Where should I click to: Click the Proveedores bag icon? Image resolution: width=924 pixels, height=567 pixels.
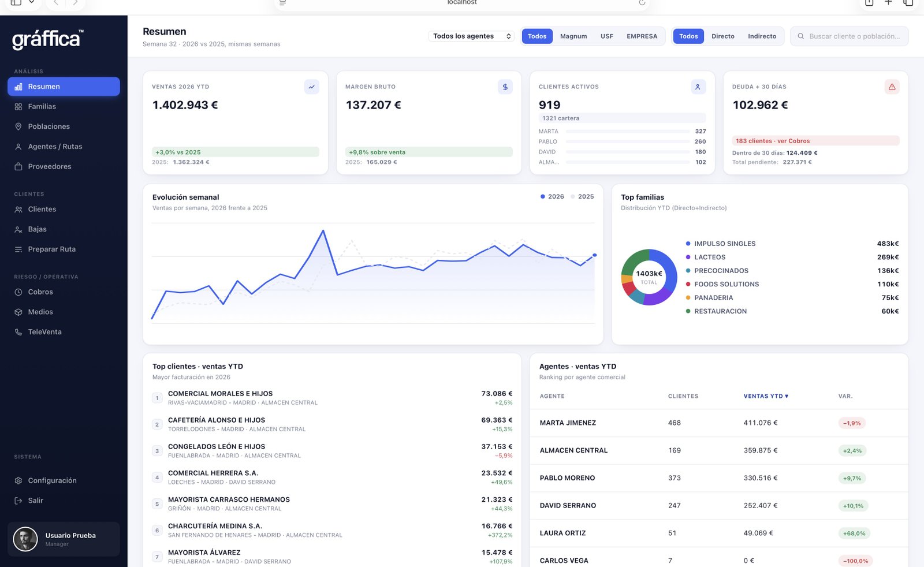tap(18, 166)
